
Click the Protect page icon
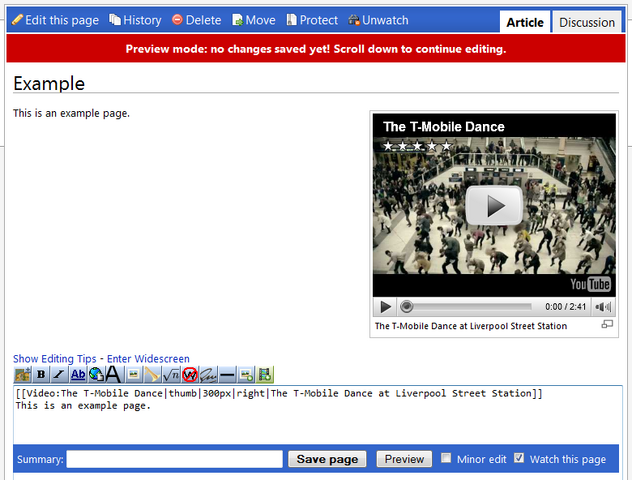click(291, 19)
